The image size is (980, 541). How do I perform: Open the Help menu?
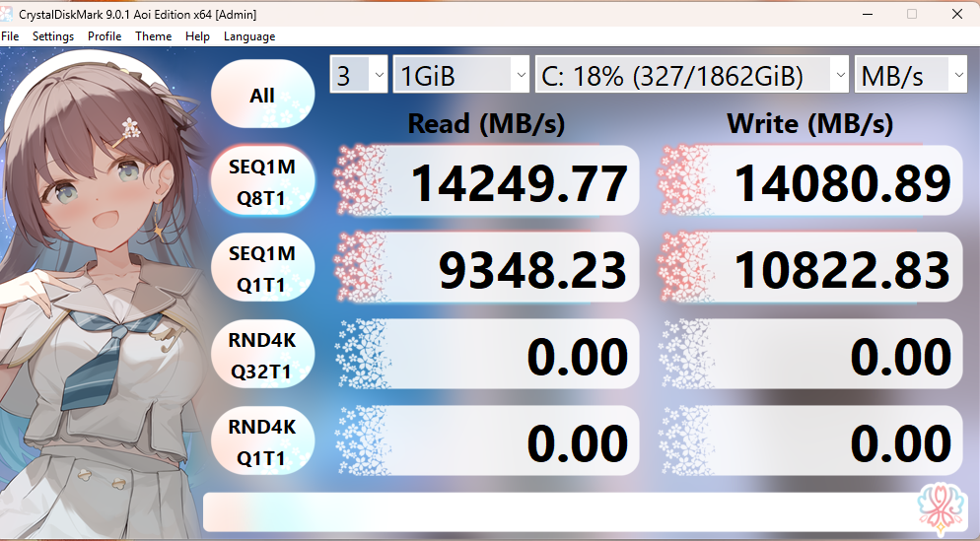point(197,36)
